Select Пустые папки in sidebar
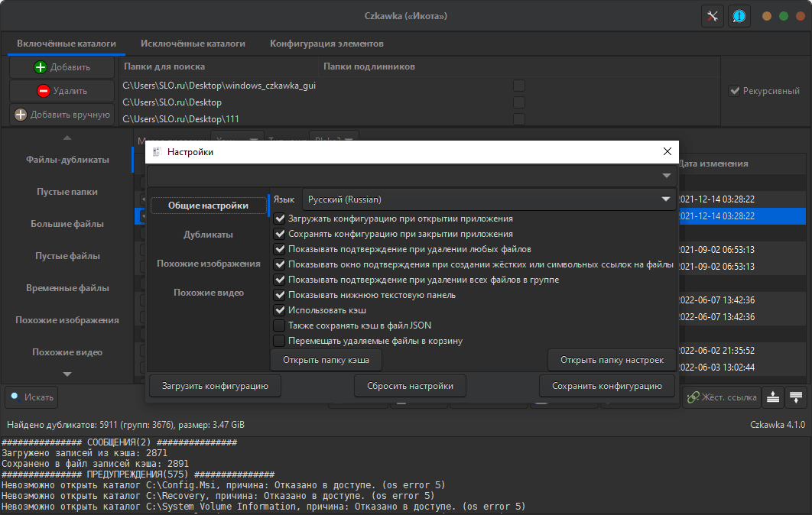812x515 pixels. [67, 192]
